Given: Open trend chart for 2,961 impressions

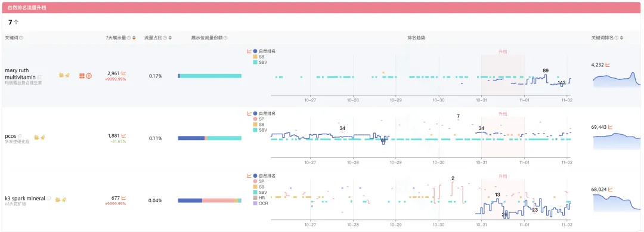Looking at the screenshot, I should 123,73.
